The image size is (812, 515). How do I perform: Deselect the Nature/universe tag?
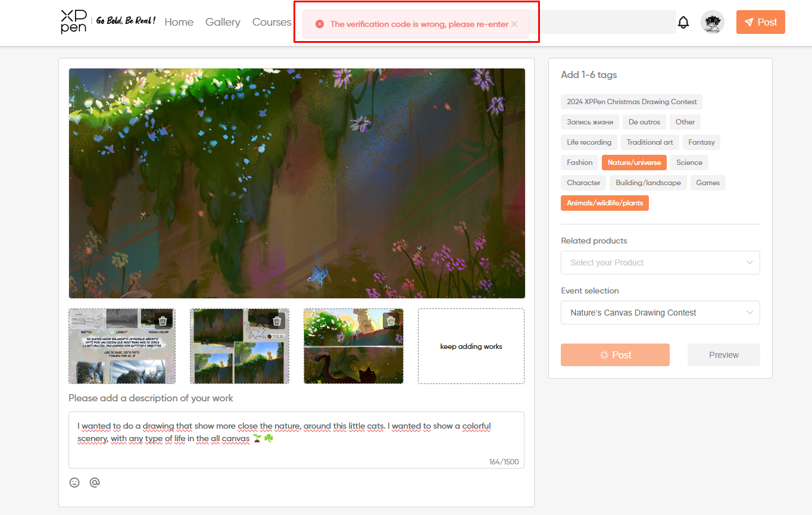[x=634, y=163]
